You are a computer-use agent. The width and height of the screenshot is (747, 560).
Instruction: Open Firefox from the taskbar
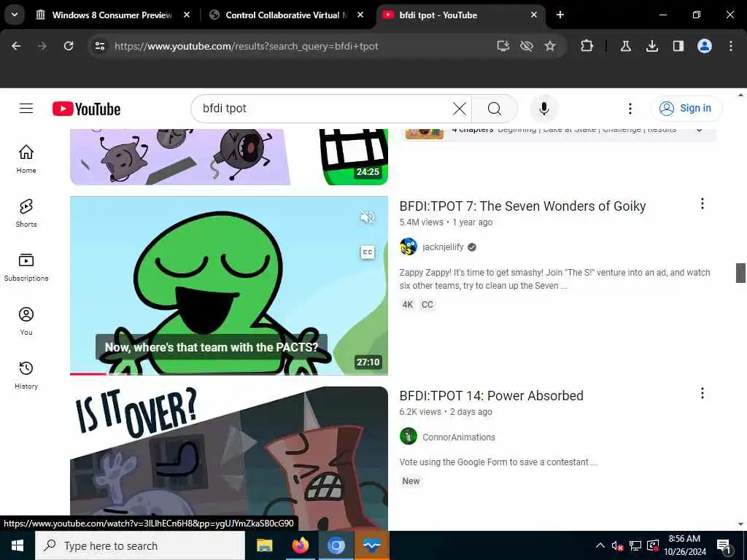point(300,545)
